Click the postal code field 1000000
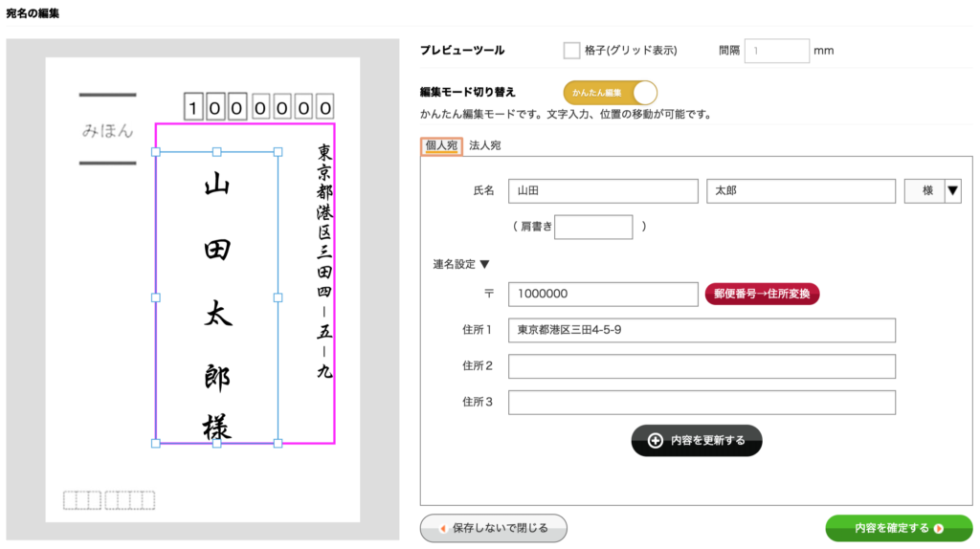This screenshot has width=980, height=549. [x=603, y=295]
